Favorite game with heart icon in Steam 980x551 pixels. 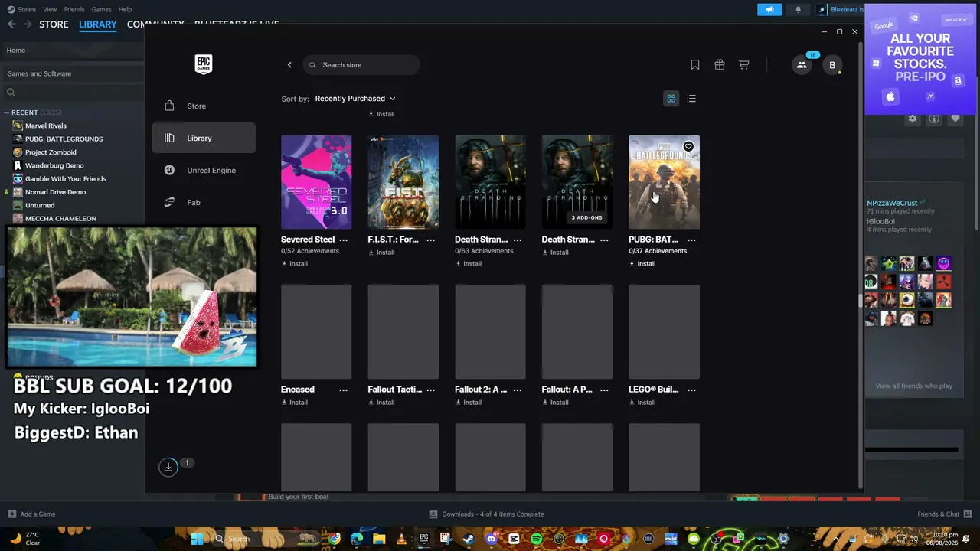(955, 119)
